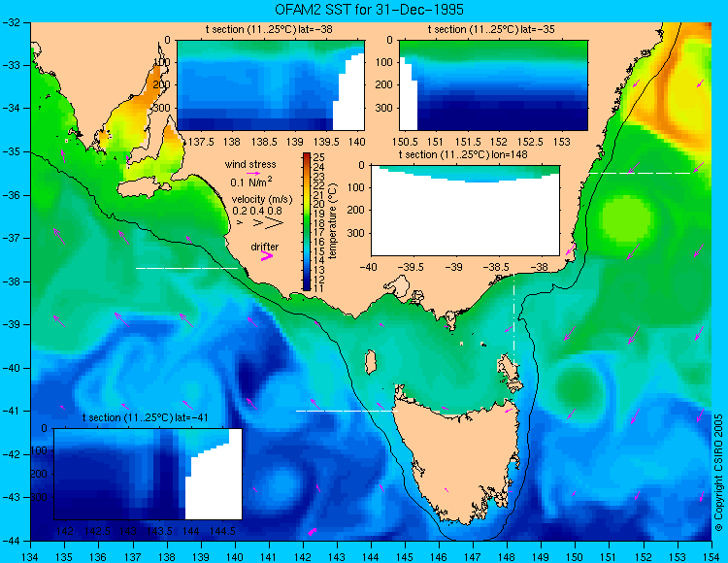Open the lat=-35 temperature section inset plot
The width and height of the screenshot is (728, 563).
493,85
